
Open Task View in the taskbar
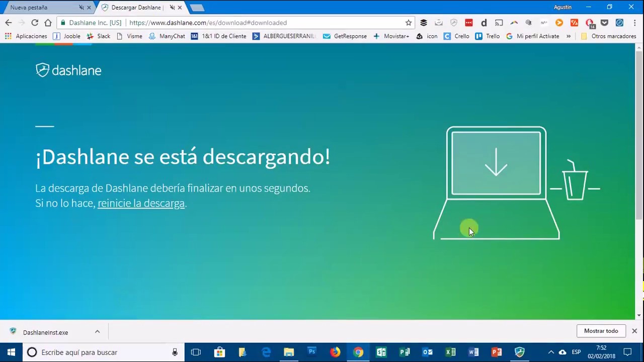point(196,352)
